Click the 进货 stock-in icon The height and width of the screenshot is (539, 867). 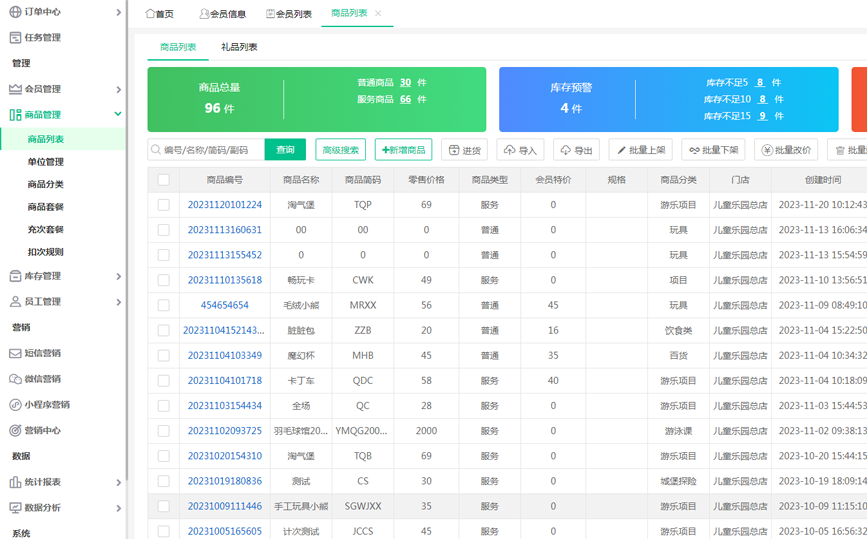454,150
